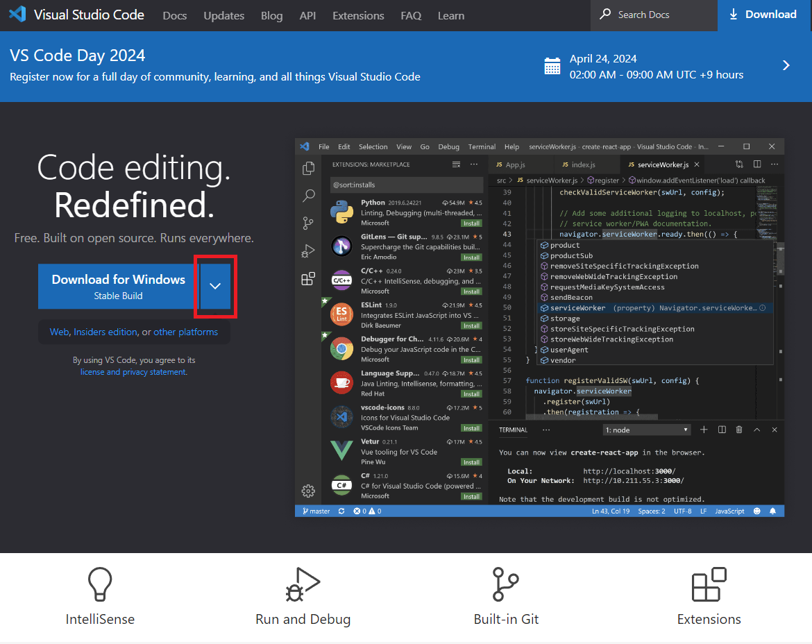The height and width of the screenshot is (644, 812).
Task: Follow the Web link
Action: (59, 332)
